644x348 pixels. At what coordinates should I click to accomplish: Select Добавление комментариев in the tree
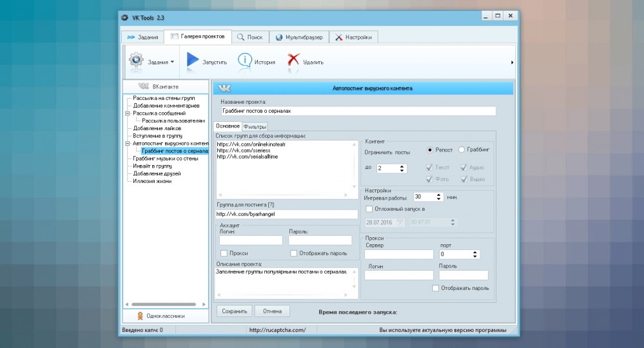pos(166,106)
